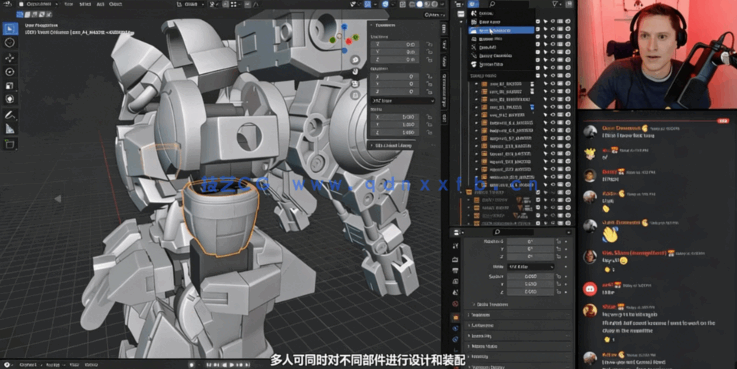Open the Object menu in header
The image size is (737, 369).
(x=116, y=4)
